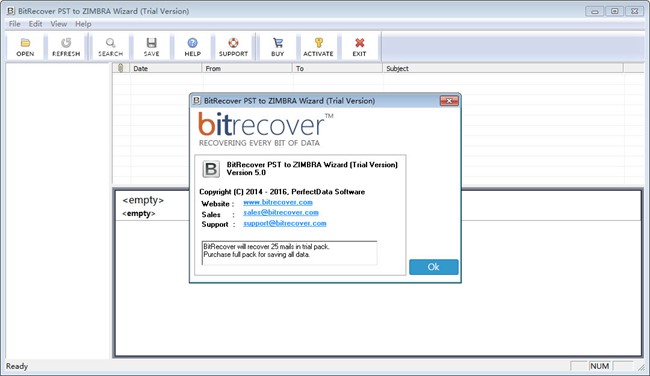Click the large <empty> preview heading
The width and height of the screenshot is (650, 376).
[143, 200]
